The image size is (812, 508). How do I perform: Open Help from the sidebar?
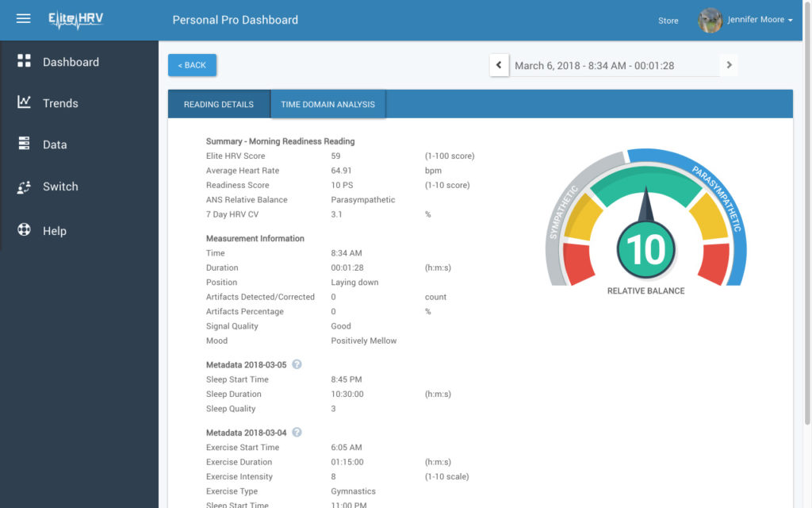52,230
